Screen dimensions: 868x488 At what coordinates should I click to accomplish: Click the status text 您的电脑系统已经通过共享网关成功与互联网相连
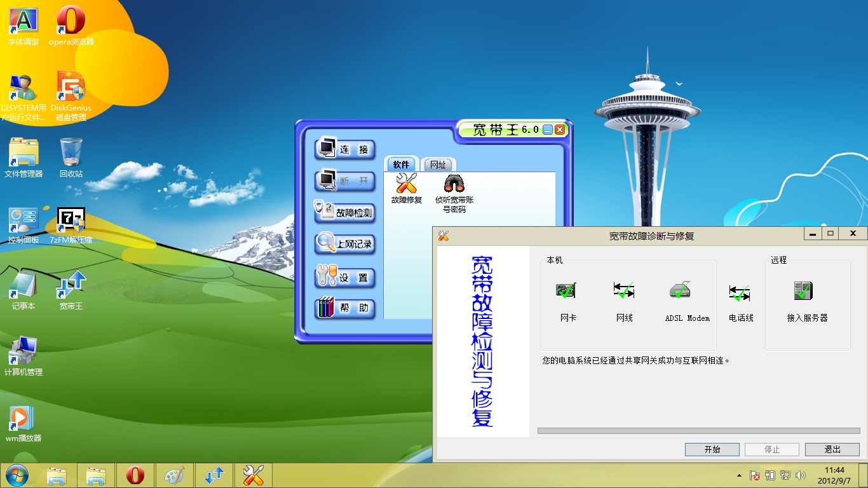click(636, 360)
